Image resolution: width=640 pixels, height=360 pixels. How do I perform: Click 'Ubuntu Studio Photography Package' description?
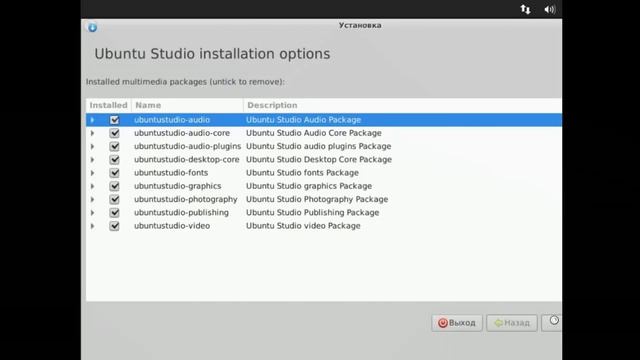317,199
